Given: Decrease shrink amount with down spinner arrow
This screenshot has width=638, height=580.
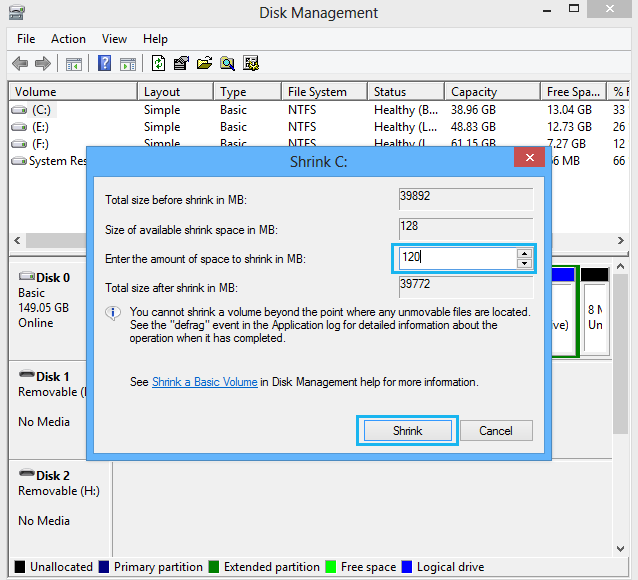Looking at the screenshot, I should pyautogui.click(x=524, y=263).
